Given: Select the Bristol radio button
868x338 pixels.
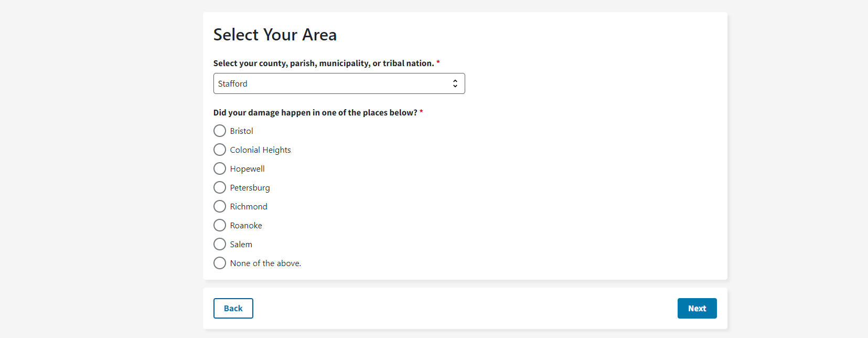Looking at the screenshot, I should 220,131.
